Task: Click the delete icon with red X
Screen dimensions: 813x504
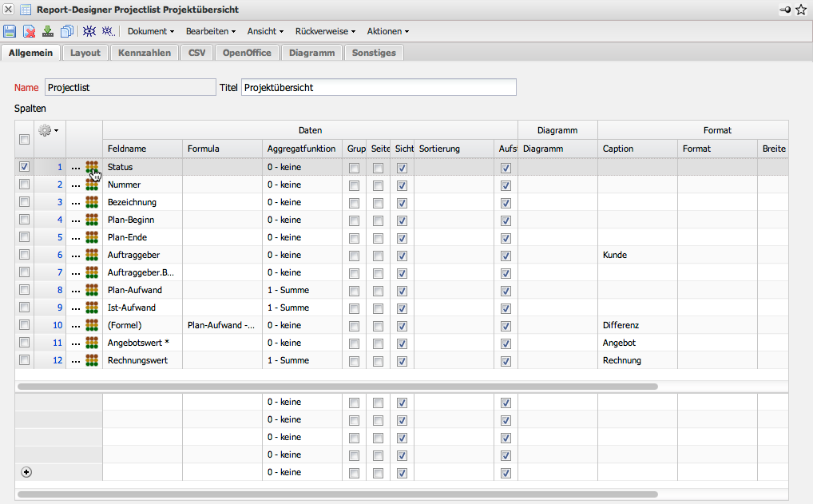Action: pyautogui.click(x=29, y=31)
